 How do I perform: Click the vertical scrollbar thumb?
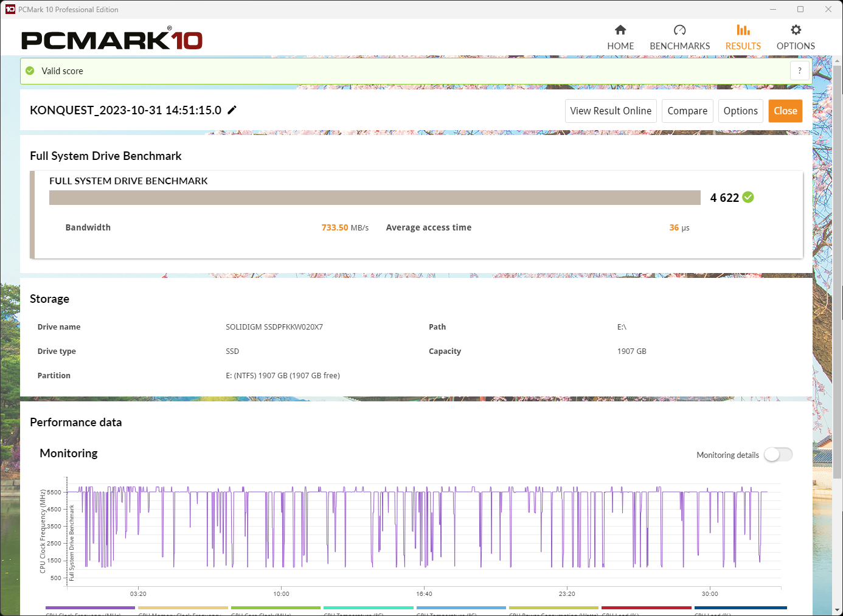point(838,272)
